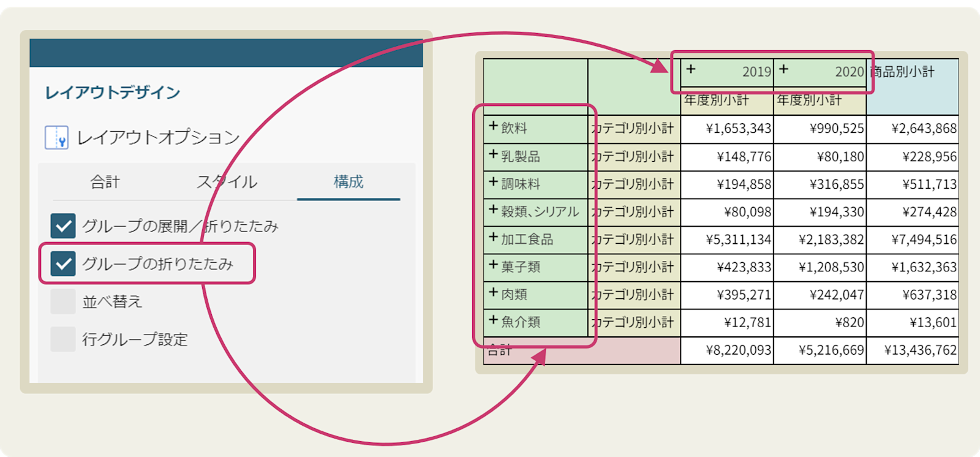This screenshot has width=980, height=457.
Task: Expand the 魚介類 row group
Action: pos(493,319)
